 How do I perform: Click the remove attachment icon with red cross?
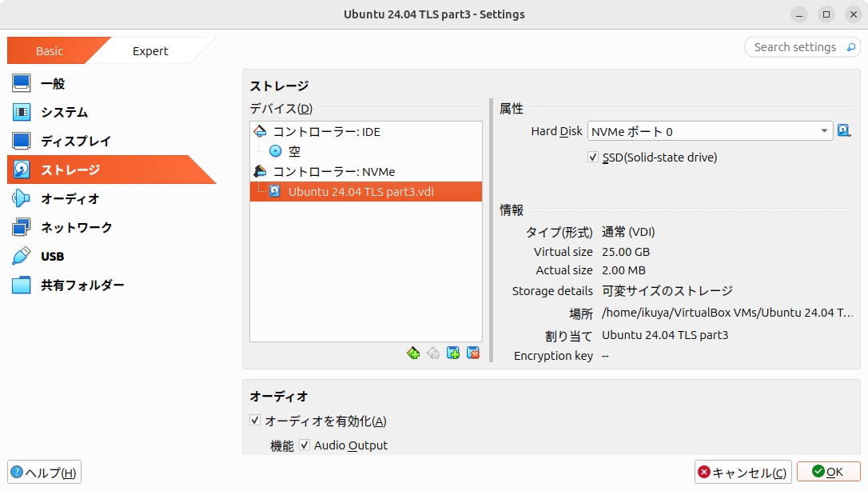(472, 353)
